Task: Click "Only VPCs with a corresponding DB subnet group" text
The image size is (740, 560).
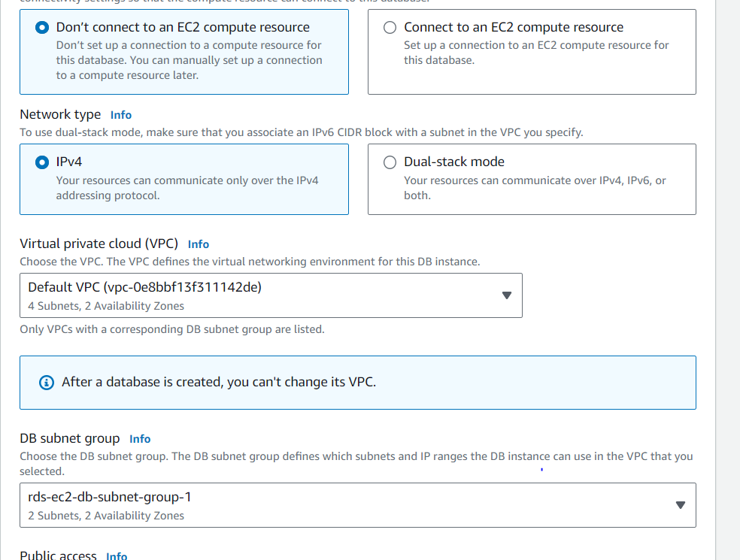Action: click(172, 328)
